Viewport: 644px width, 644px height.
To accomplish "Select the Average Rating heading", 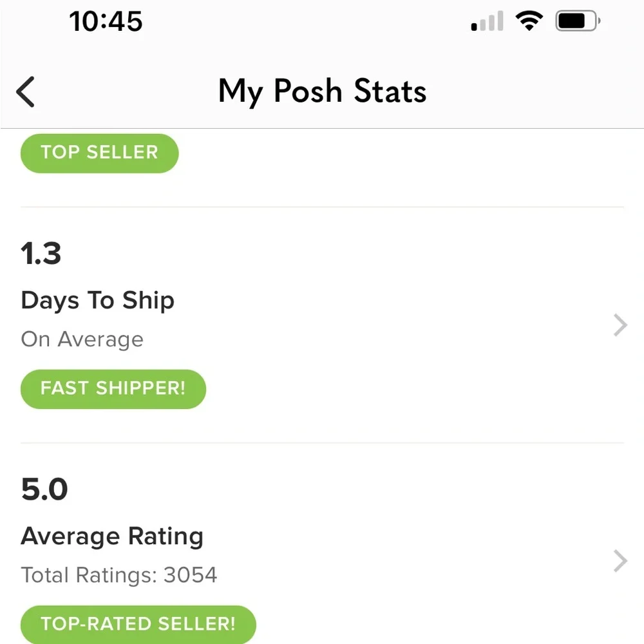I will pyautogui.click(x=112, y=536).
